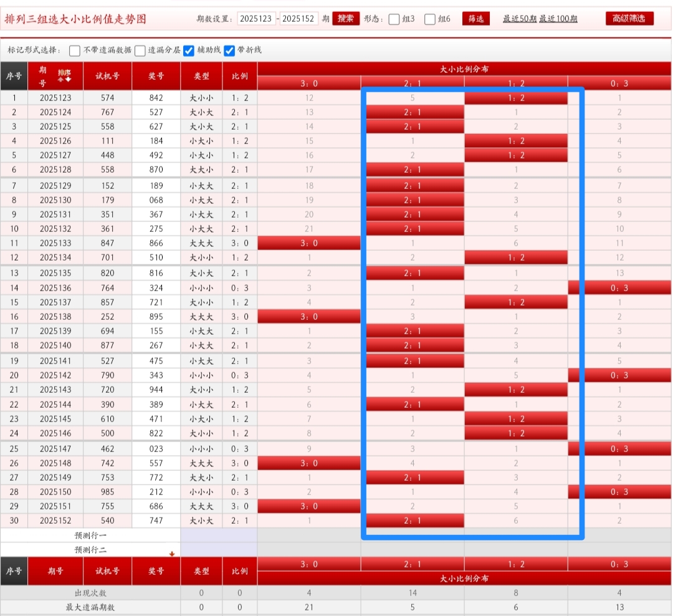
Task: Enable 不带遗漏数据 checkbox
Action: [x=75, y=51]
